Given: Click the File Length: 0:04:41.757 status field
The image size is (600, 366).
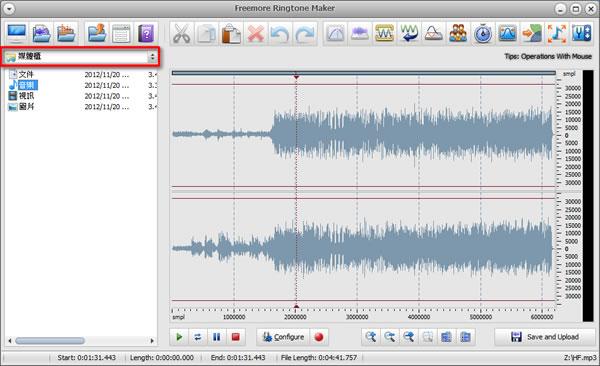Looking at the screenshot, I should pyautogui.click(x=319, y=358).
